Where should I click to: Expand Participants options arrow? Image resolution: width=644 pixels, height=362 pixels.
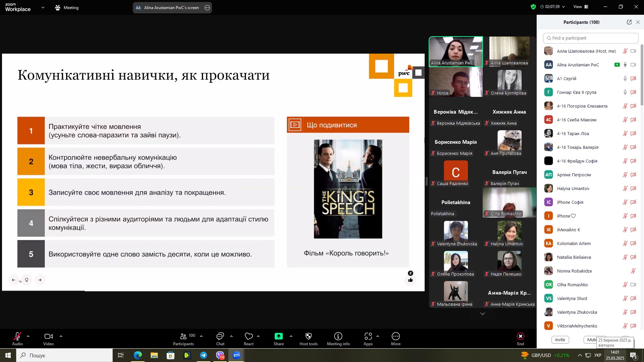click(x=201, y=336)
